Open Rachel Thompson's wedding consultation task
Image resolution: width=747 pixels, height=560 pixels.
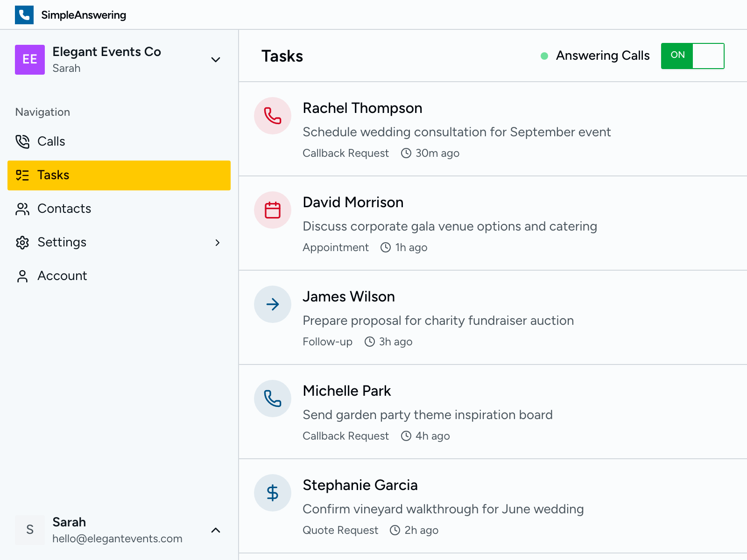coord(456,130)
